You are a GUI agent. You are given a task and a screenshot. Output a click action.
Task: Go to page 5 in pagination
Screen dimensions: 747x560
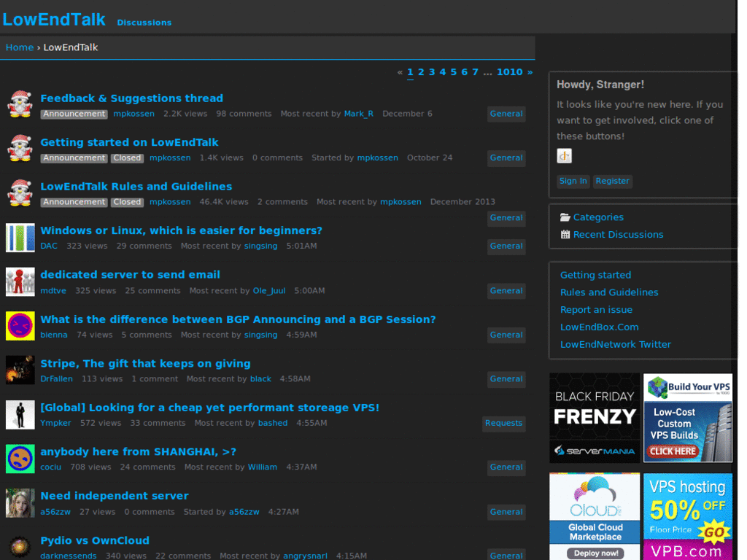coord(454,72)
